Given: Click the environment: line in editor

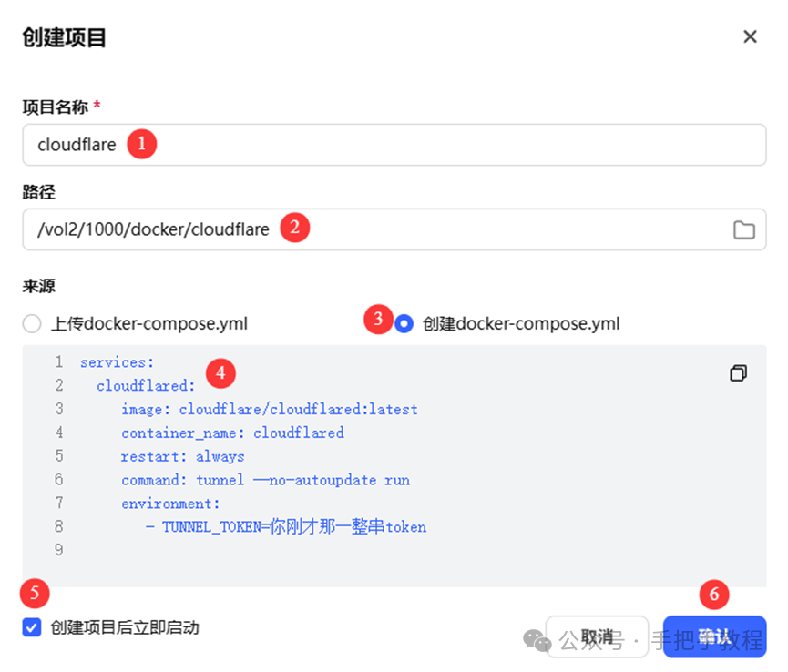Looking at the screenshot, I should 170,504.
